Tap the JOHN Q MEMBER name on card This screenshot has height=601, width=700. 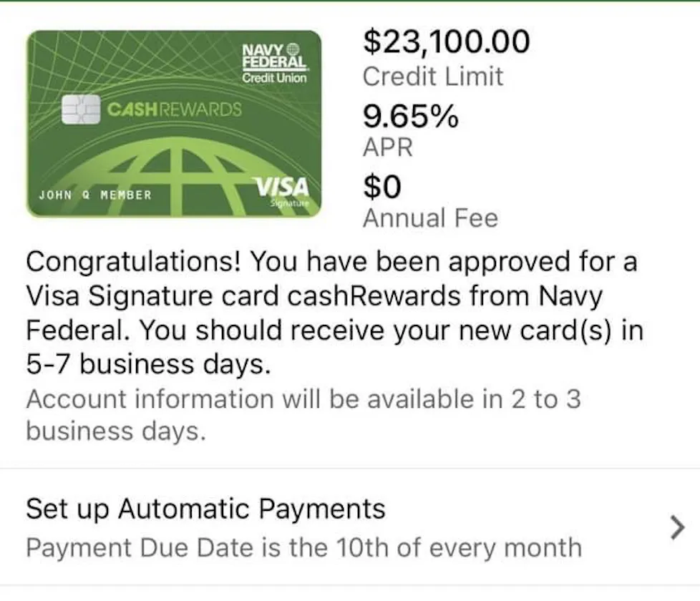(x=95, y=195)
